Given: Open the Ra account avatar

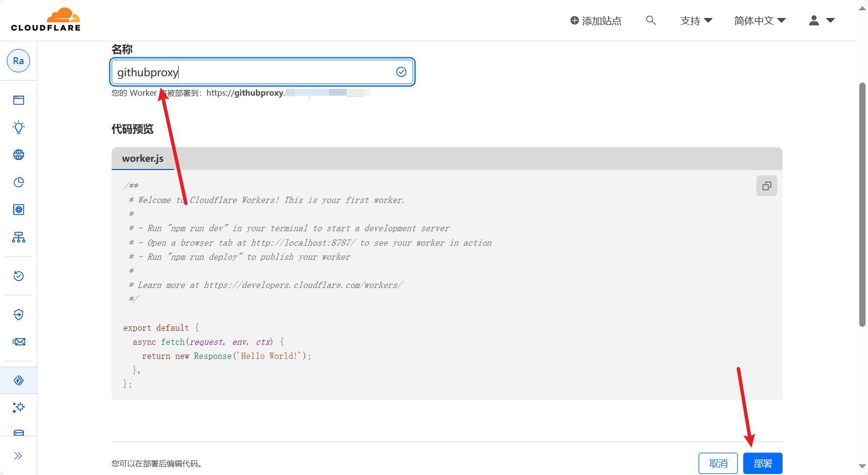Looking at the screenshot, I should coord(18,61).
